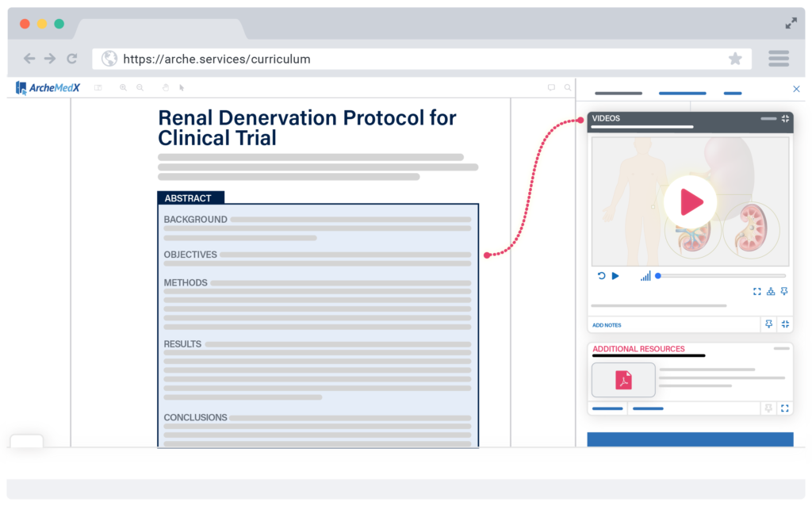The width and height of the screenshot is (812, 506).
Task: Click the OBJECTIVES heading in abstract
Action: [190, 255]
